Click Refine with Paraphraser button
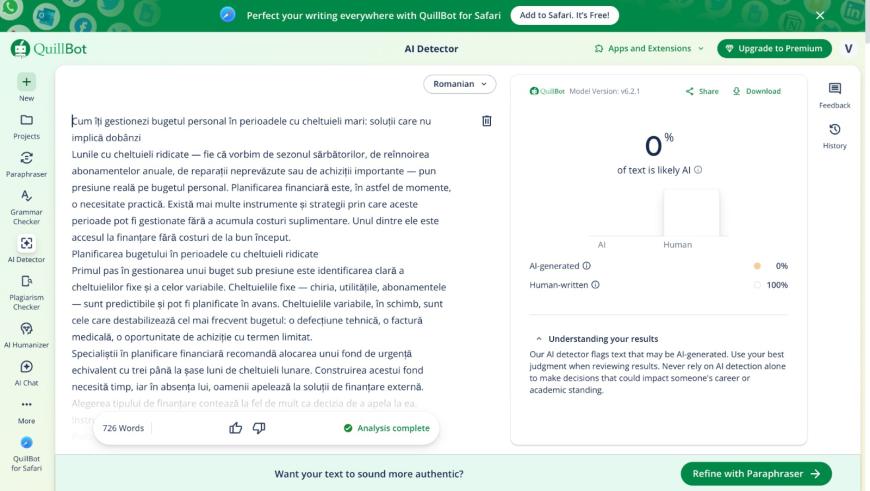The width and height of the screenshot is (870, 491). click(755, 474)
